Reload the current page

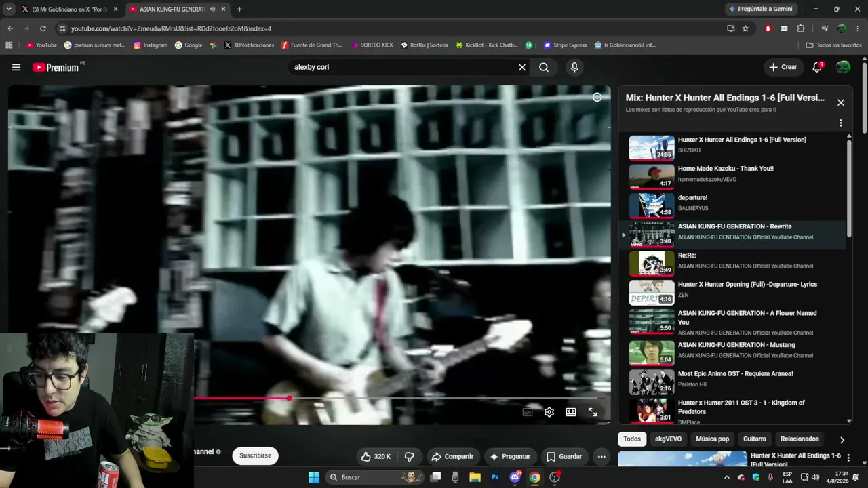(x=43, y=28)
